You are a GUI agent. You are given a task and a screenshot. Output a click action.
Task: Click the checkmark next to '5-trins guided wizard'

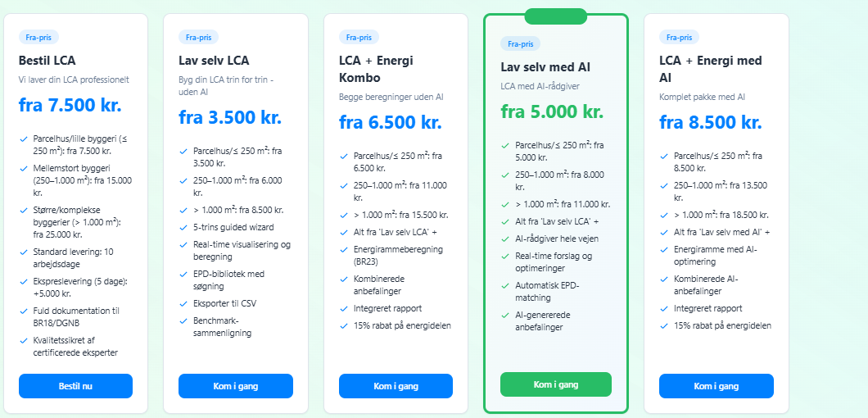coord(183,227)
